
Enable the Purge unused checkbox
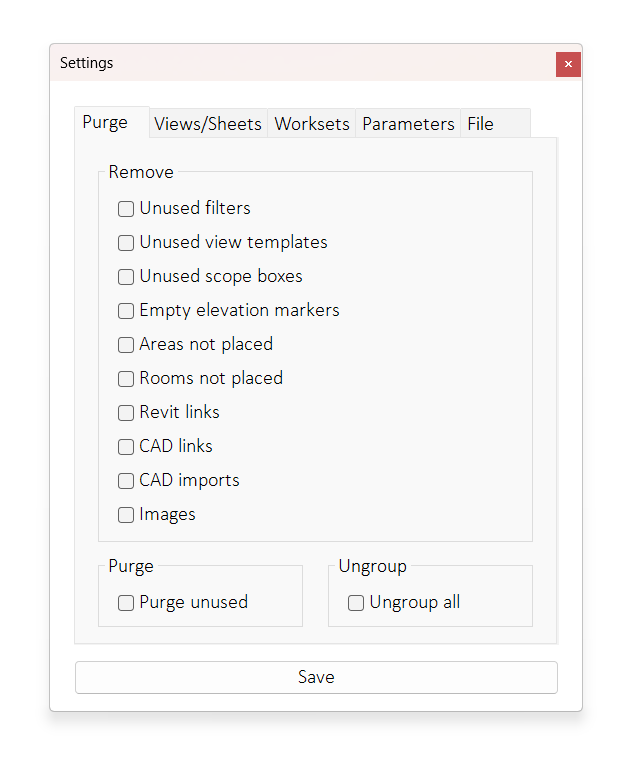[x=126, y=603]
